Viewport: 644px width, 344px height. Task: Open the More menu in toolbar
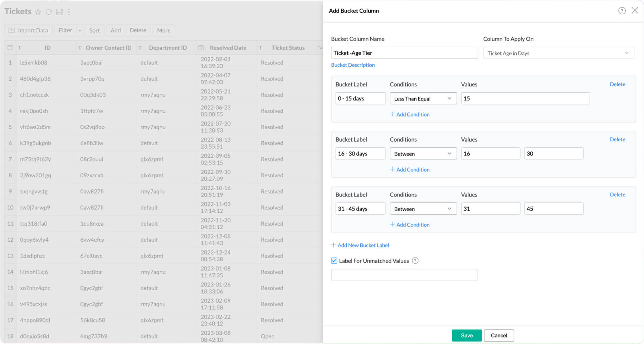(164, 30)
